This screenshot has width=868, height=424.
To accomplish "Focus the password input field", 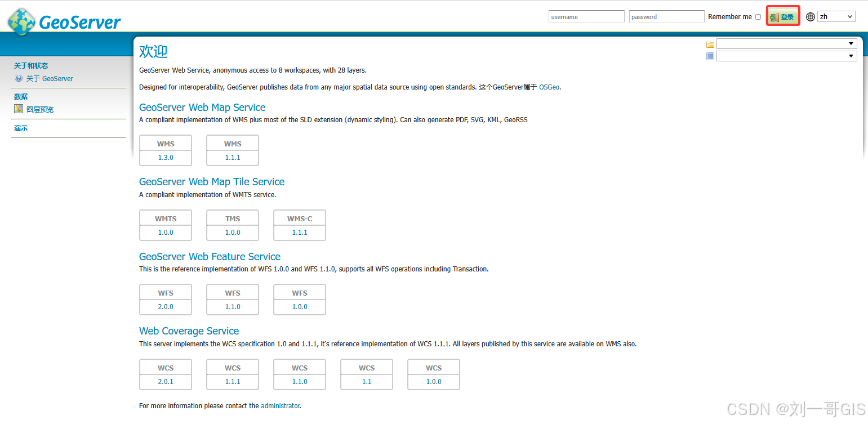I will point(667,17).
